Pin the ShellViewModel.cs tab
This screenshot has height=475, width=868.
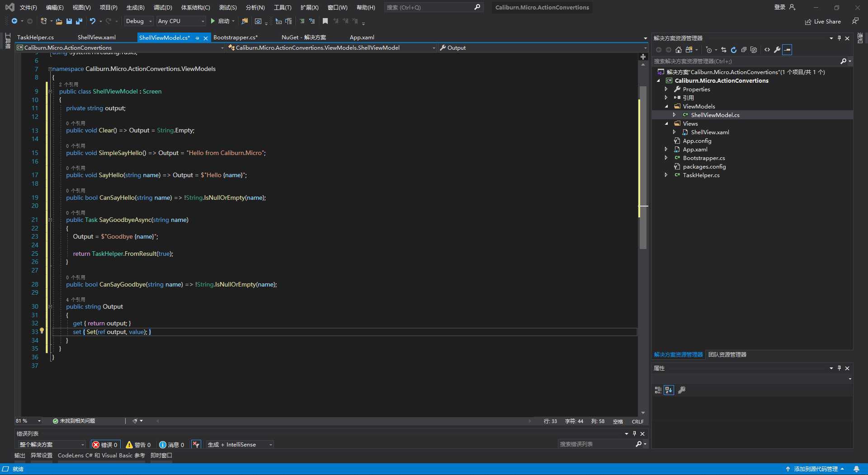(x=198, y=38)
